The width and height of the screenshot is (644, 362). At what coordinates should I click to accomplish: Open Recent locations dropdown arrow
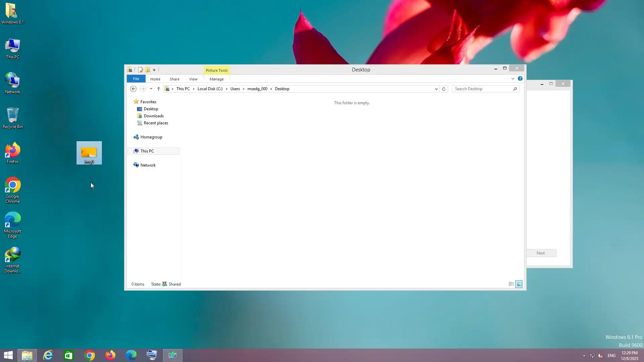(x=151, y=89)
